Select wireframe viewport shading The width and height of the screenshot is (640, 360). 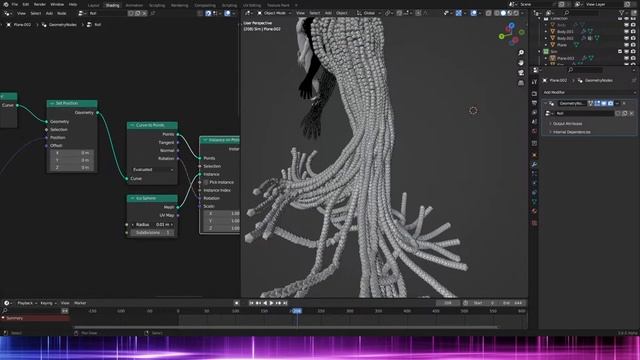pyautogui.click(x=497, y=13)
